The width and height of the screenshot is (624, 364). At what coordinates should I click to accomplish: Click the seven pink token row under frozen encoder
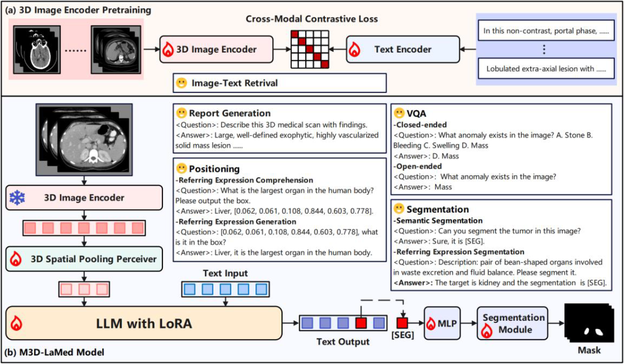[x=84, y=228]
